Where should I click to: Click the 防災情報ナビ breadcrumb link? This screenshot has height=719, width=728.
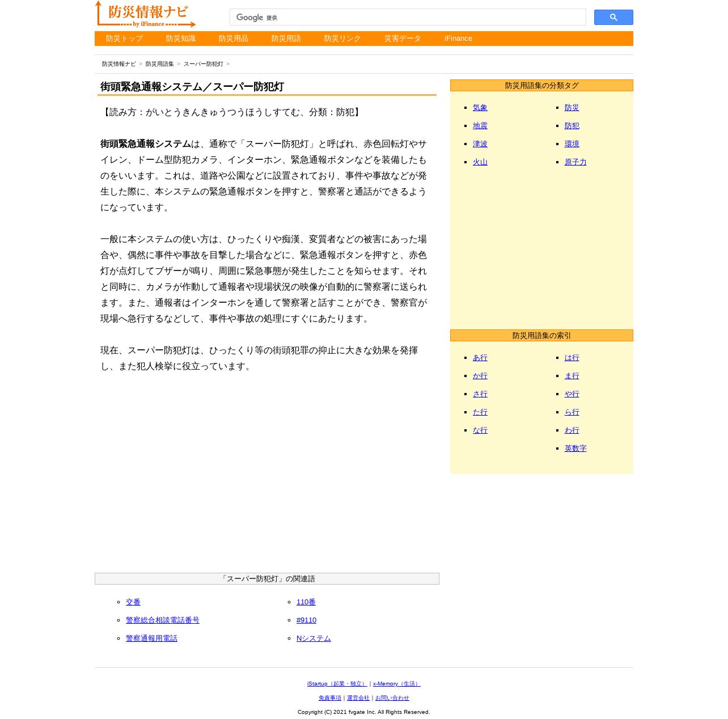(119, 64)
